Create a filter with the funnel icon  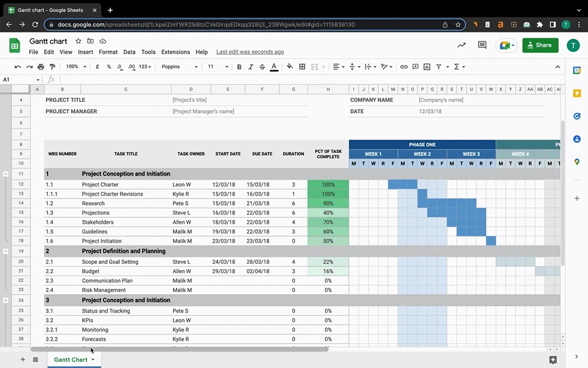[439, 67]
